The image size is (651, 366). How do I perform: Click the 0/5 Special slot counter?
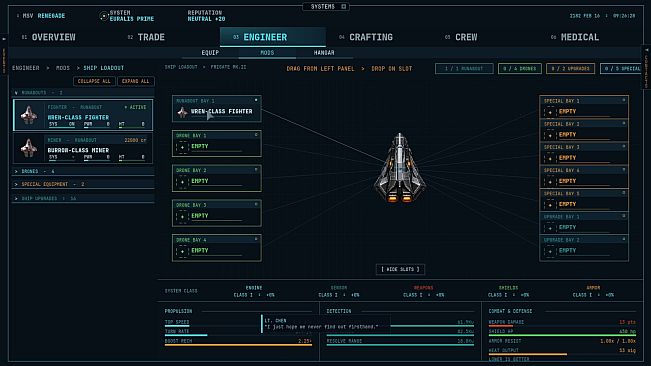[x=622, y=68]
